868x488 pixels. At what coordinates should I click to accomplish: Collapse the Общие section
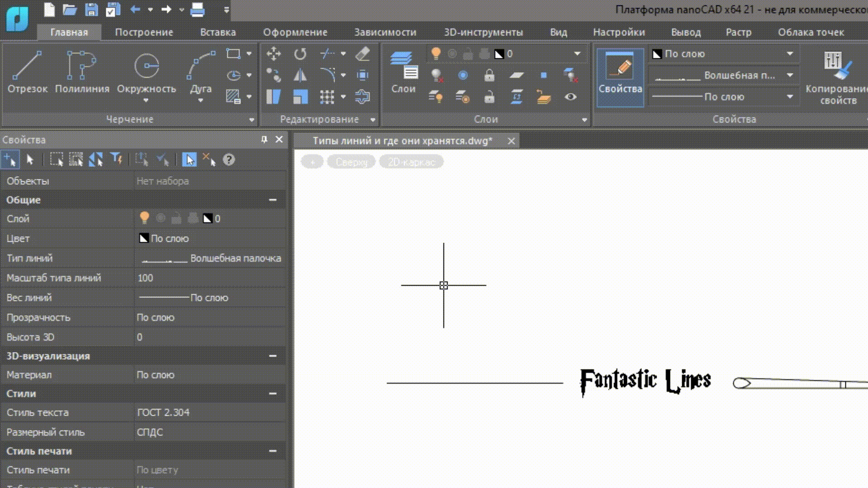click(x=273, y=200)
